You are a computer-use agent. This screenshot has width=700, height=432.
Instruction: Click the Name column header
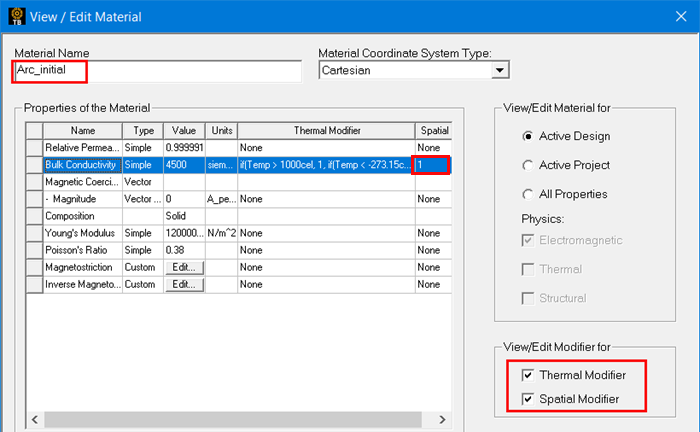point(82,130)
